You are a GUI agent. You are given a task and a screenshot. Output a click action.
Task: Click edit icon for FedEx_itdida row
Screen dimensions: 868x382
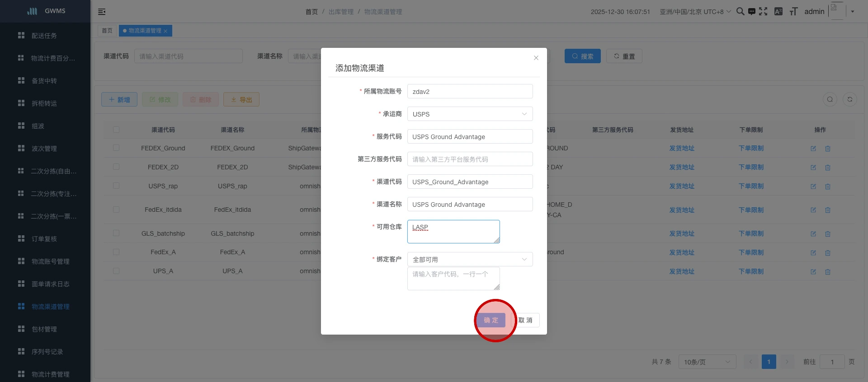click(x=813, y=210)
